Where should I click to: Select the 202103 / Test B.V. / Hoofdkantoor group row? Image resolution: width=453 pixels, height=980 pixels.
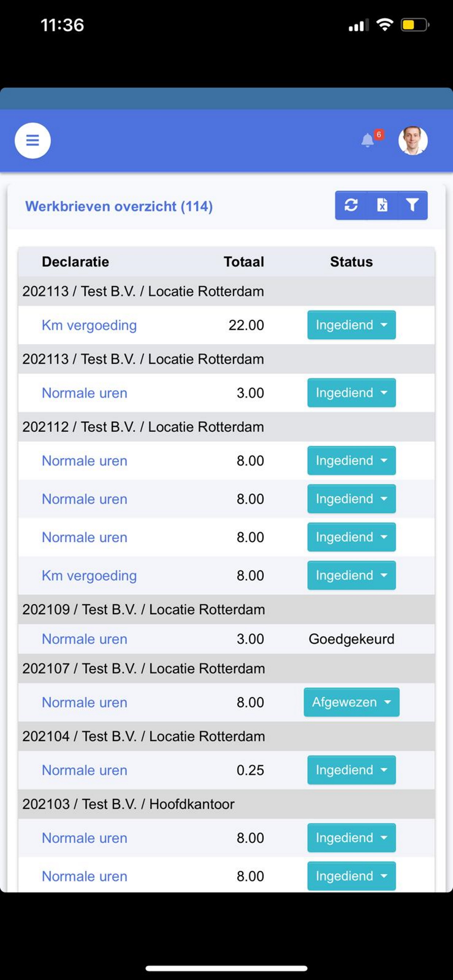pyautogui.click(x=226, y=804)
